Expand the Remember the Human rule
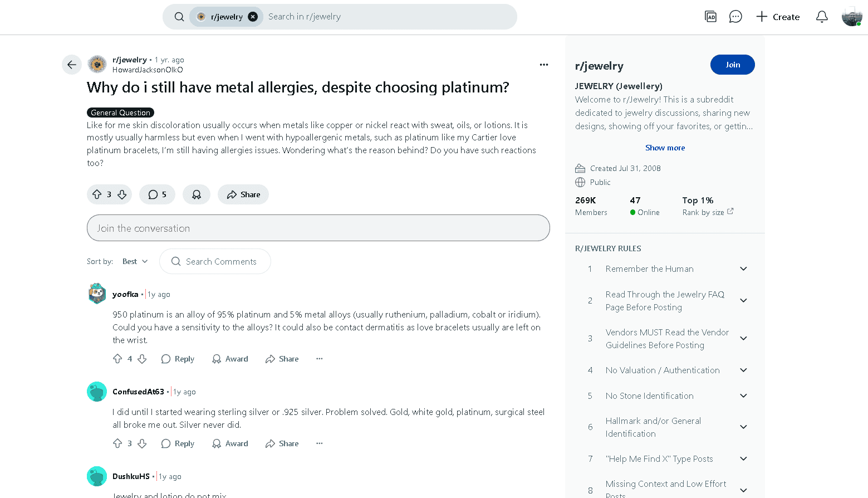This screenshot has width=868, height=498. [x=743, y=268]
